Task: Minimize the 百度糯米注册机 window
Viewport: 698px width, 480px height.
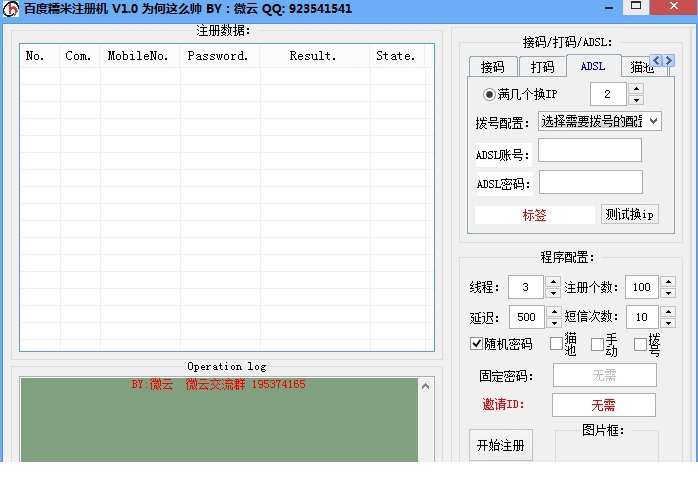Action: [x=609, y=7]
